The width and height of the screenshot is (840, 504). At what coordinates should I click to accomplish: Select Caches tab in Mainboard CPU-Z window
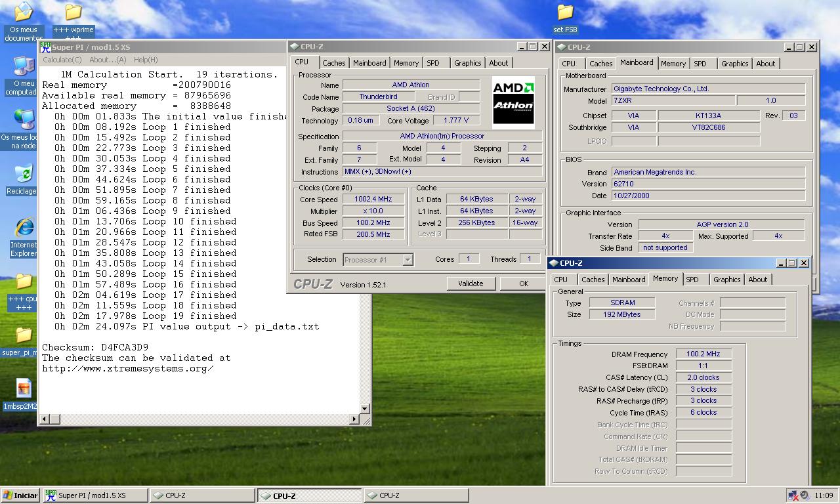(x=600, y=64)
